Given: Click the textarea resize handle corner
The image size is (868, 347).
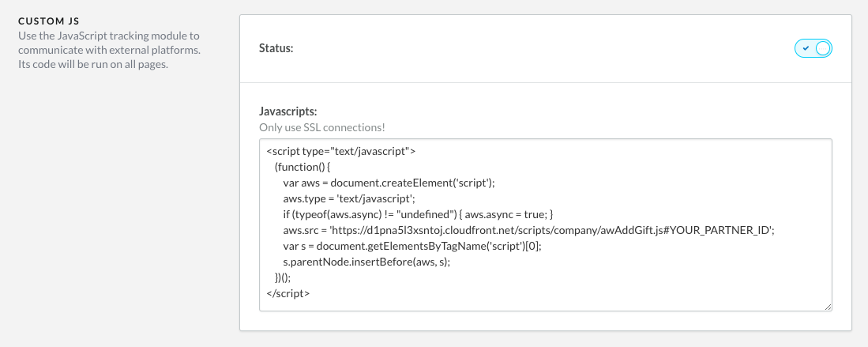Looking at the screenshot, I should (828, 307).
